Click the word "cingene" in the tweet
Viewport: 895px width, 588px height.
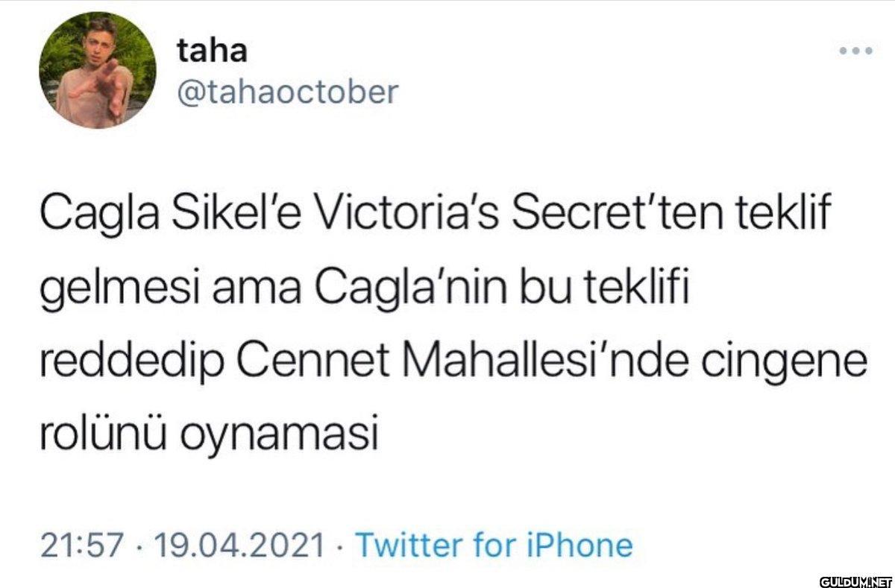805,360
